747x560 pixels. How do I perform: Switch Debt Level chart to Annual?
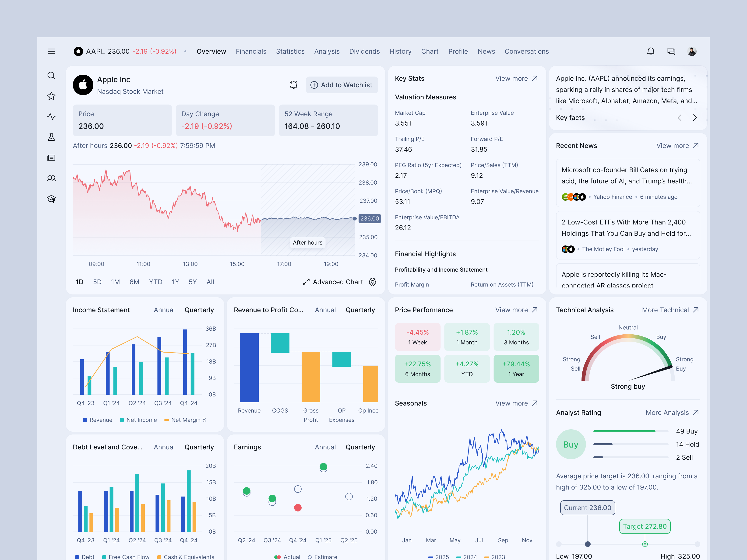(164, 447)
